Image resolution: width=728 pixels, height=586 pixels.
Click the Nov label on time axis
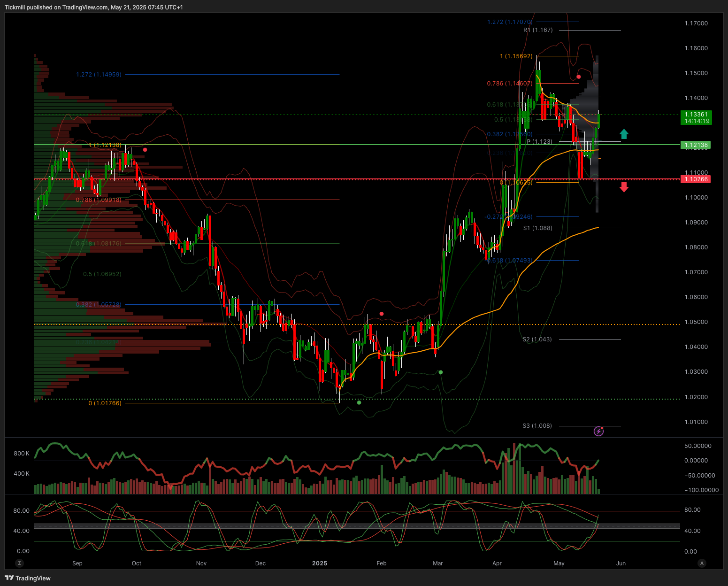(x=201, y=563)
